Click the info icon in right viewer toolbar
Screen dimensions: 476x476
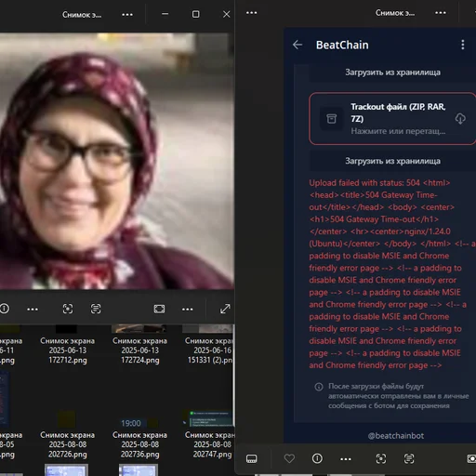click(x=317, y=458)
